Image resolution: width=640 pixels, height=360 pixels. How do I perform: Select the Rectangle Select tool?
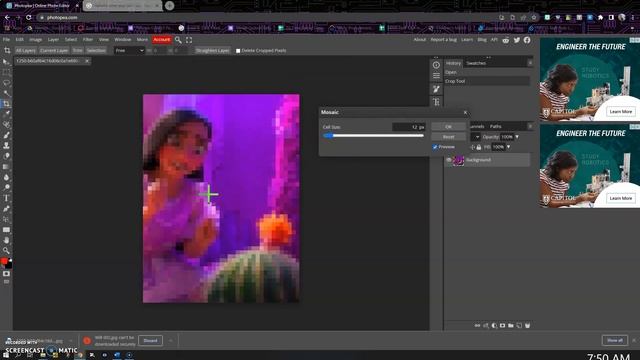tap(6, 72)
